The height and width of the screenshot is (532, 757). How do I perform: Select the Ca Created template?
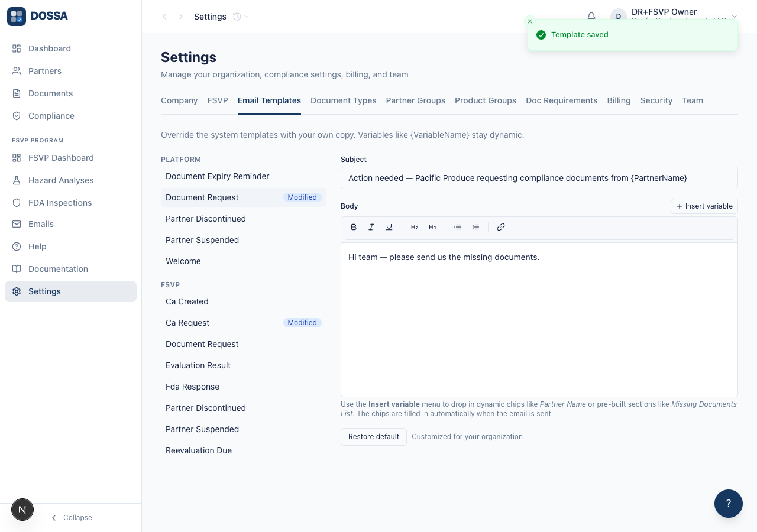click(244, 301)
